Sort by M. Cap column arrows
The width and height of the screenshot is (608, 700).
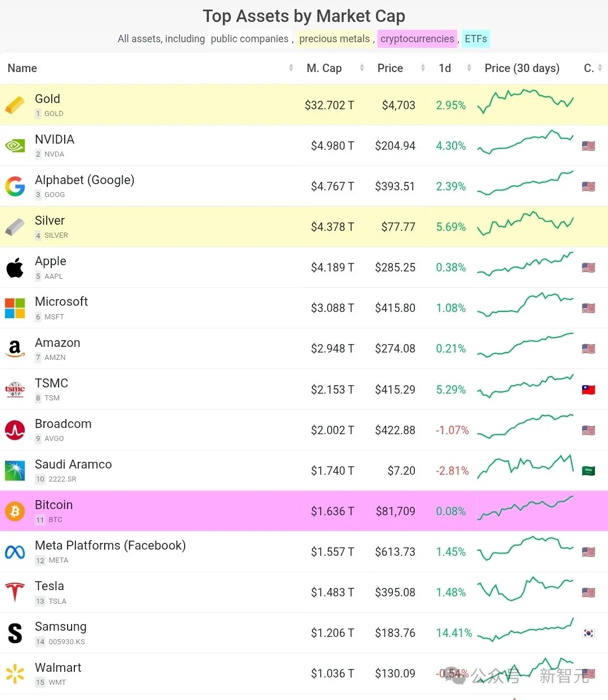(362, 68)
